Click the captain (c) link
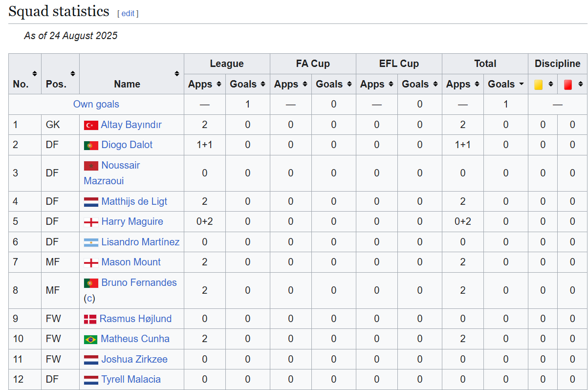This screenshot has height=390, width=588. pos(89,298)
